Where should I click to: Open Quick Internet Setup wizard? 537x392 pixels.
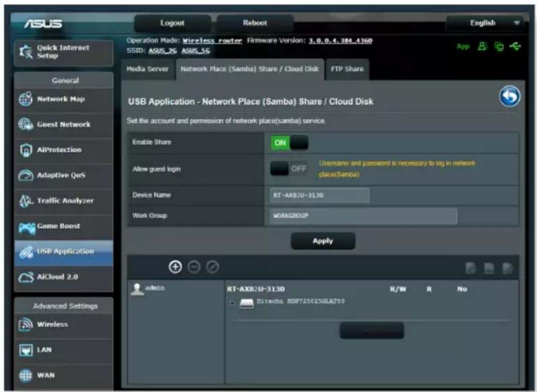click(64, 52)
